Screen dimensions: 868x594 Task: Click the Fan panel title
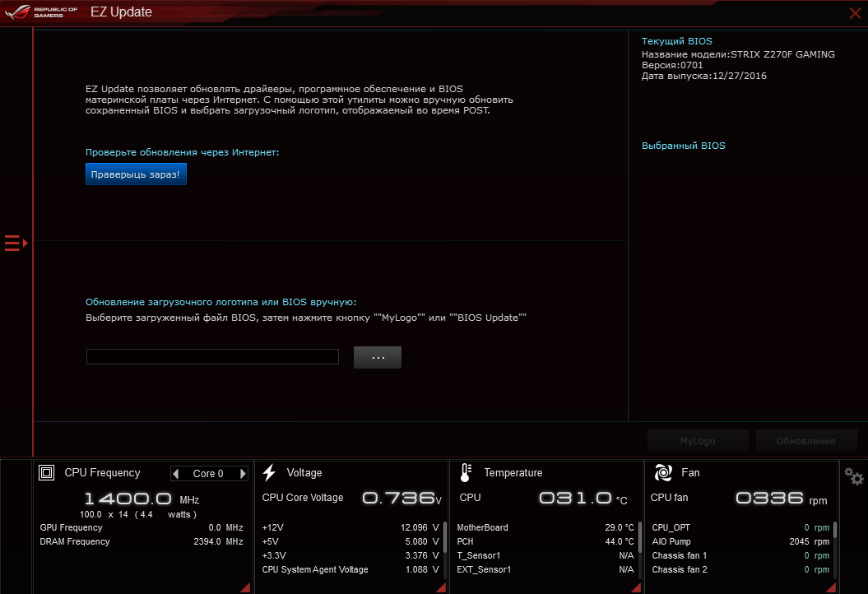click(x=690, y=473)
